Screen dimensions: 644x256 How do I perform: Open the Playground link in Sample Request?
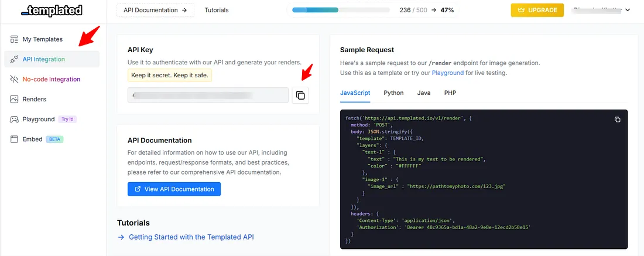tap(448, 73)
